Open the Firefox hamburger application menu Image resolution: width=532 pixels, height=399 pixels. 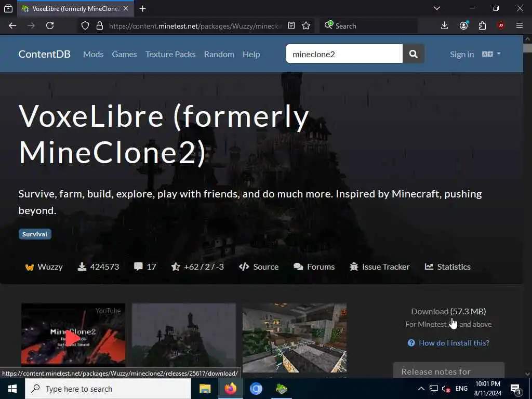pyautogui.click(x=520, y=26)
